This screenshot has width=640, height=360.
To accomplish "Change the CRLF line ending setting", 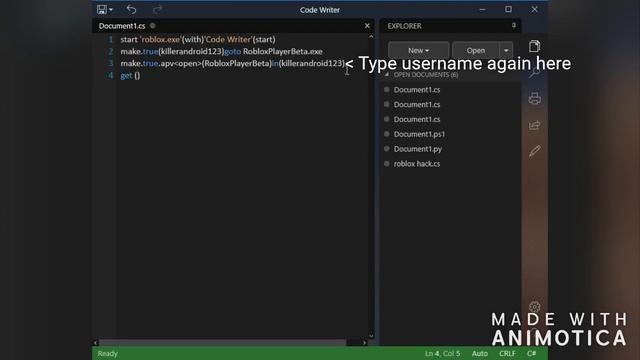I will (x=507, y=353).
